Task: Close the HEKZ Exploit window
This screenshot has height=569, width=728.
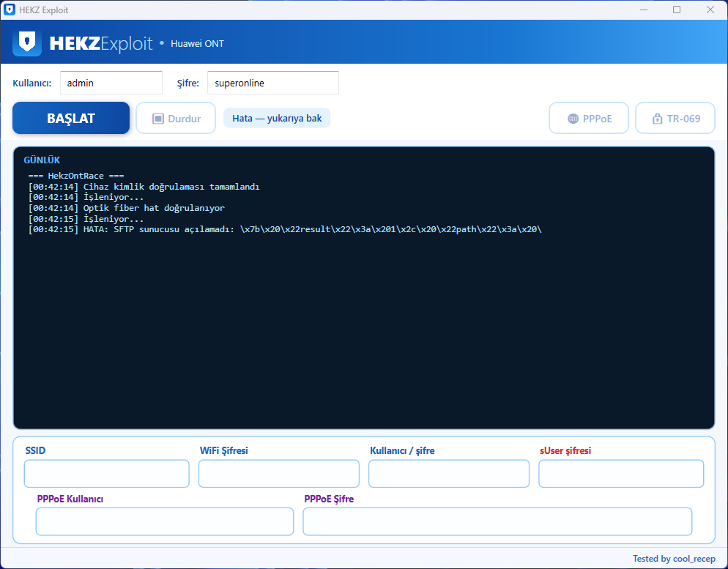Action: point(710,10)
